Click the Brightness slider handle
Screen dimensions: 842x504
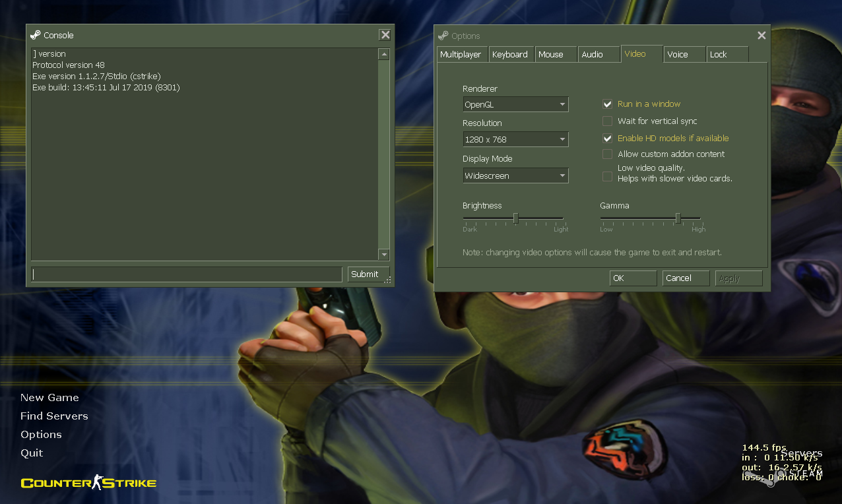click(x=516, y=218)
